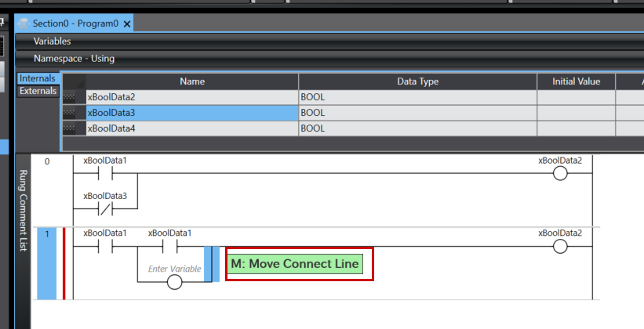Click the xBoolData2 output coil in rung 1
Image resolution: width=644 pixels, height=329 pixels.
560,247
